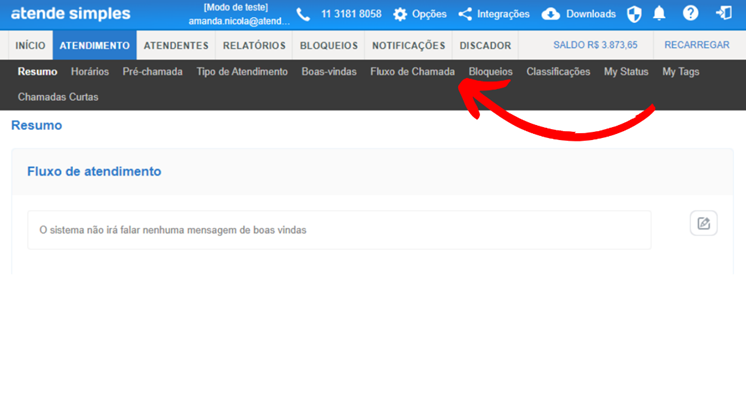
Task: Select the ATENDIMENTO tab
Action: (x=95, y=45)
